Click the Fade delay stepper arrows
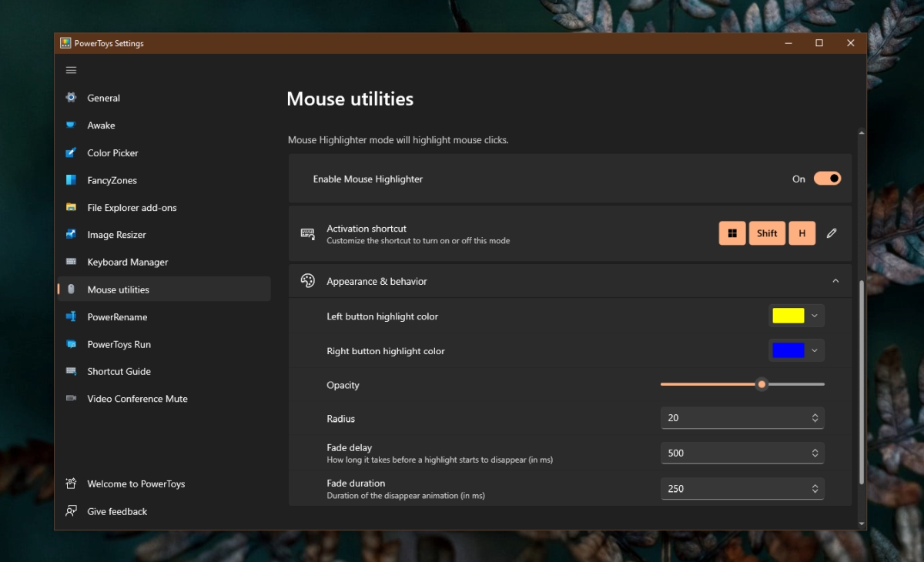924x562 pixels. (815, 453)
